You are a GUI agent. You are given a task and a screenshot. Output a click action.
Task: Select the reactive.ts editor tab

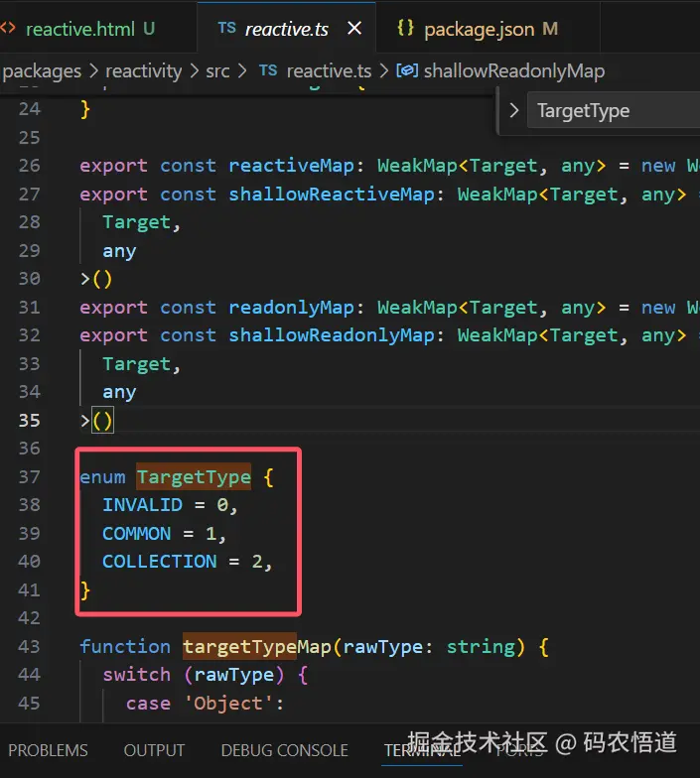tap(286, 29)
